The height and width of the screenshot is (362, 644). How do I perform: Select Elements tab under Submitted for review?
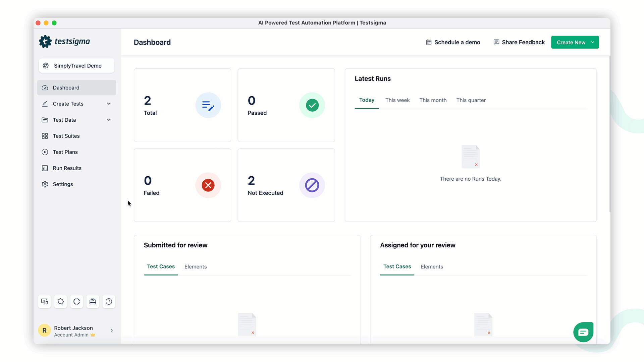(x=196, y=267)
